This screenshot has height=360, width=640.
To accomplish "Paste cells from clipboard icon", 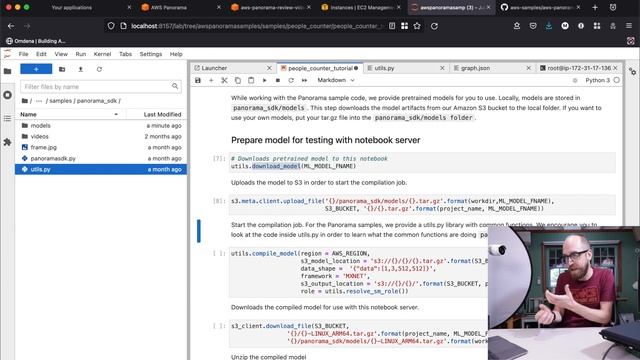I will pyautogui.click(x=251, y=80).
